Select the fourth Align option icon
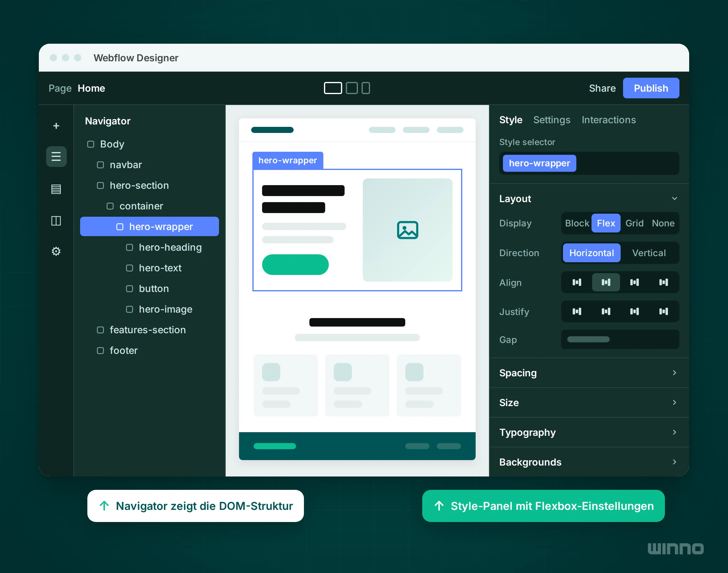Viewport: 728px width, 573px height. [x=663, y=282]
